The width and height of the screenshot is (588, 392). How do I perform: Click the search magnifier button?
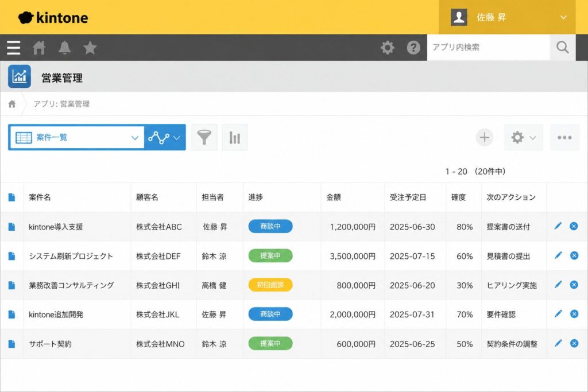click(563, 47)
